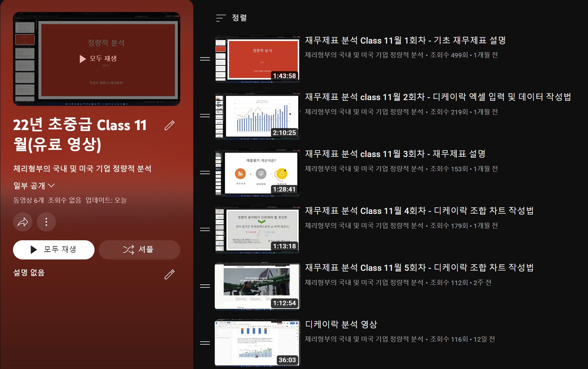Image resolution: width=588 pixels, height=369 pixels.
Task: Click the share arrow icon
Action: (23, 222)
